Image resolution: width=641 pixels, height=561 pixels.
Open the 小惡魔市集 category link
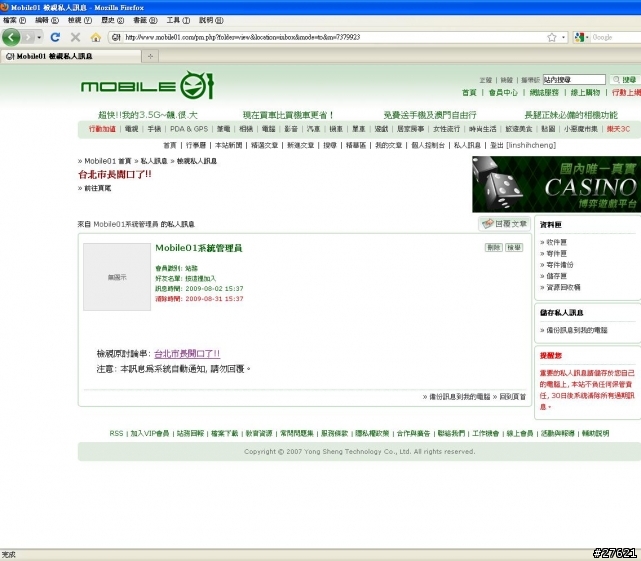(x=580, y=129)
